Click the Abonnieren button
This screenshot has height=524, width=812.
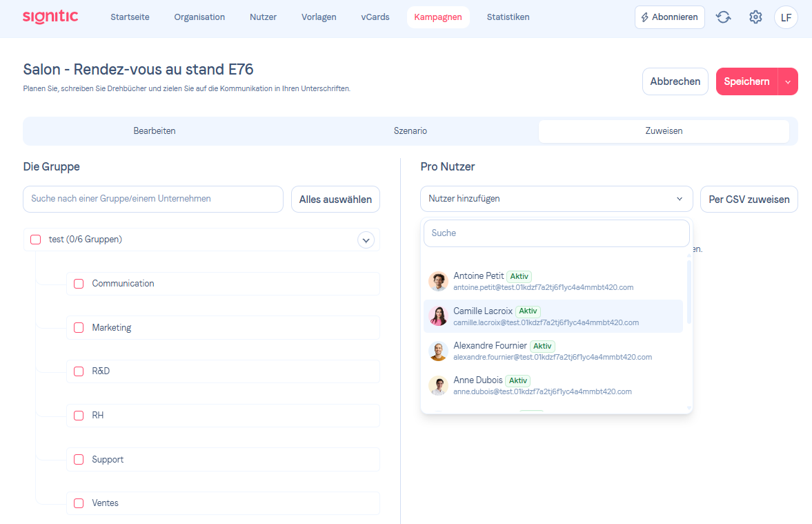[670, 17]
